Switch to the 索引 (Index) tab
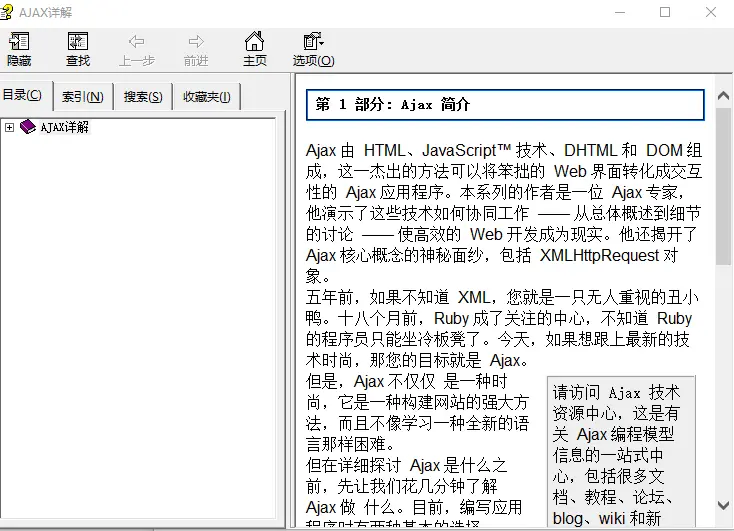 click(x=82, y=97)
